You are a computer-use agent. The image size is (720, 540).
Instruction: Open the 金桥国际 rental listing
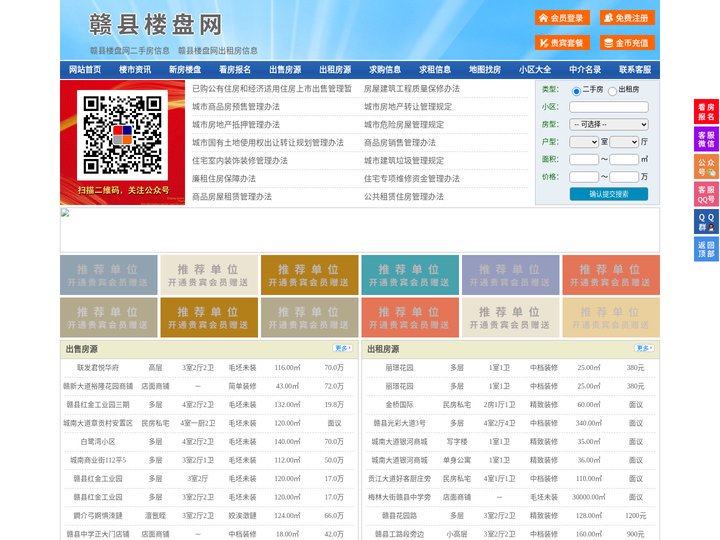399,405
